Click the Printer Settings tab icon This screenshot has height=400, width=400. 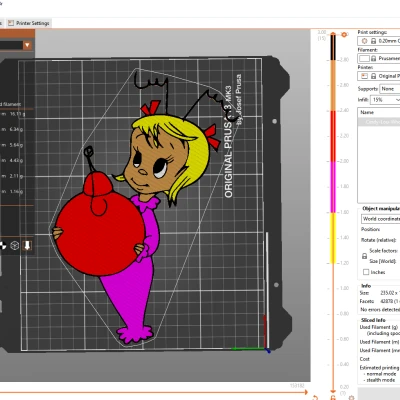(11, 23)
